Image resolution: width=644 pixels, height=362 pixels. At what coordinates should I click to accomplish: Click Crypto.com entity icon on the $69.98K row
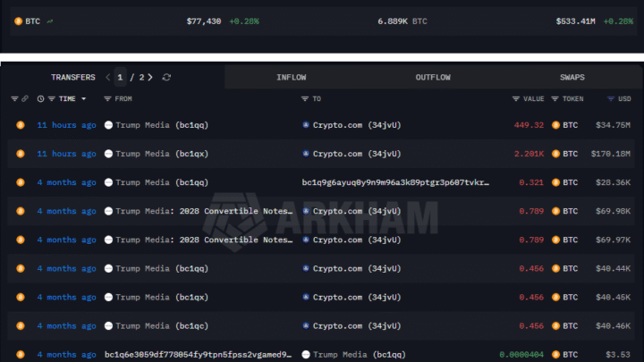(x=306, y=211)
